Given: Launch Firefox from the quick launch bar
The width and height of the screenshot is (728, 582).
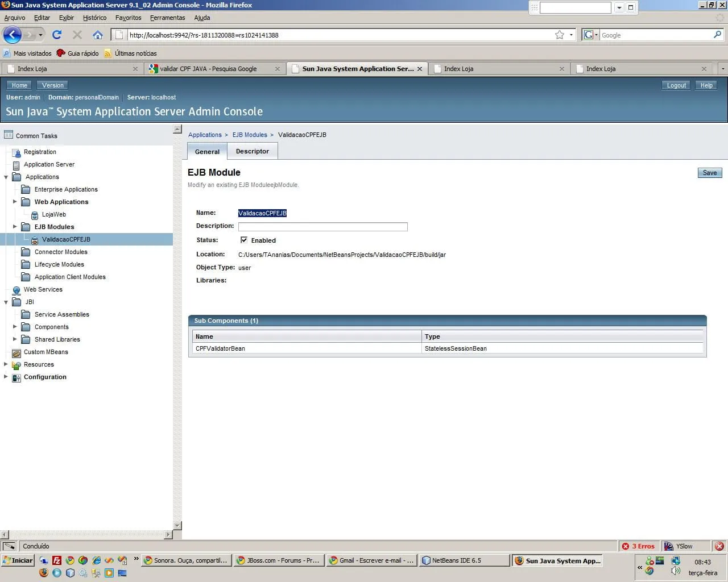Looking at the screenshot, I should point(44,573).
